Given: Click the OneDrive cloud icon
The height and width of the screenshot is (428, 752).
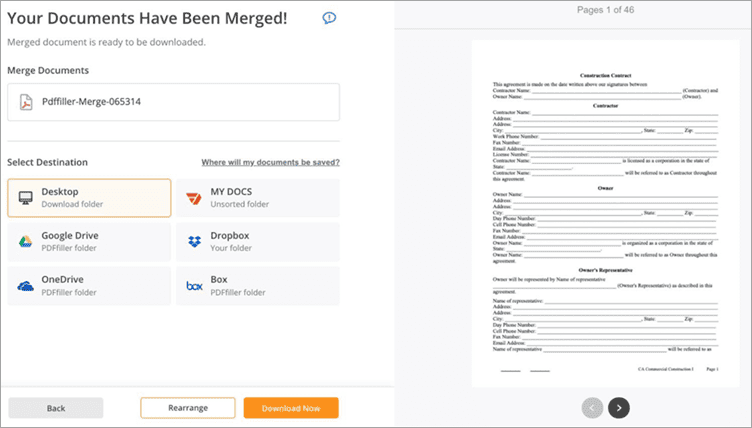Looking at the screenshot, I should [26, 286].
